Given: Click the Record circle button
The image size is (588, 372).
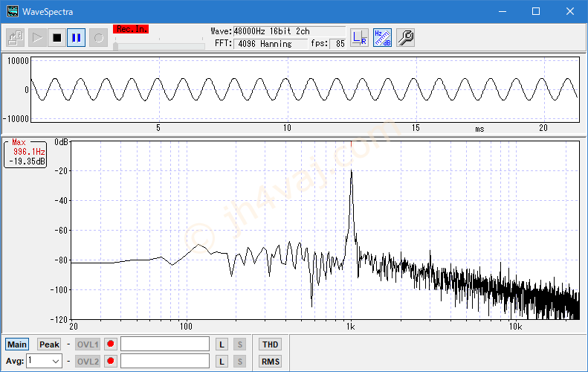Looking at the screenshot, I should click(98, 37).
